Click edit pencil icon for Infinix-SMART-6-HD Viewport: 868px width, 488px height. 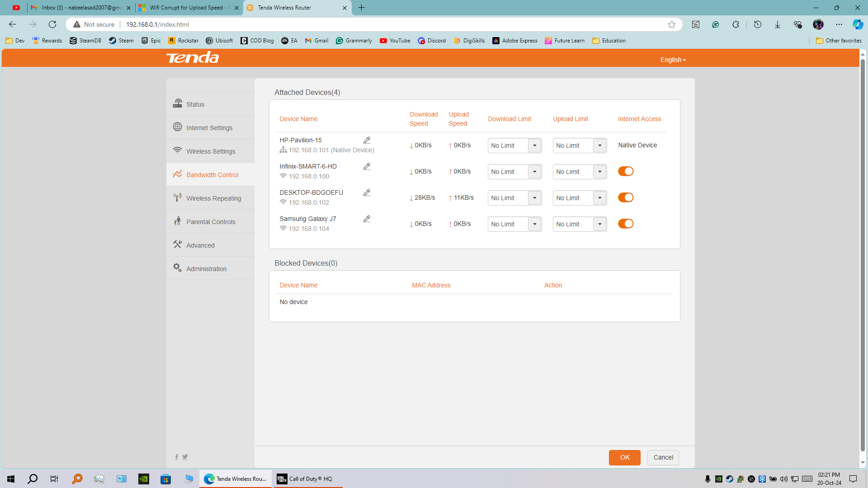coord(367,166)
